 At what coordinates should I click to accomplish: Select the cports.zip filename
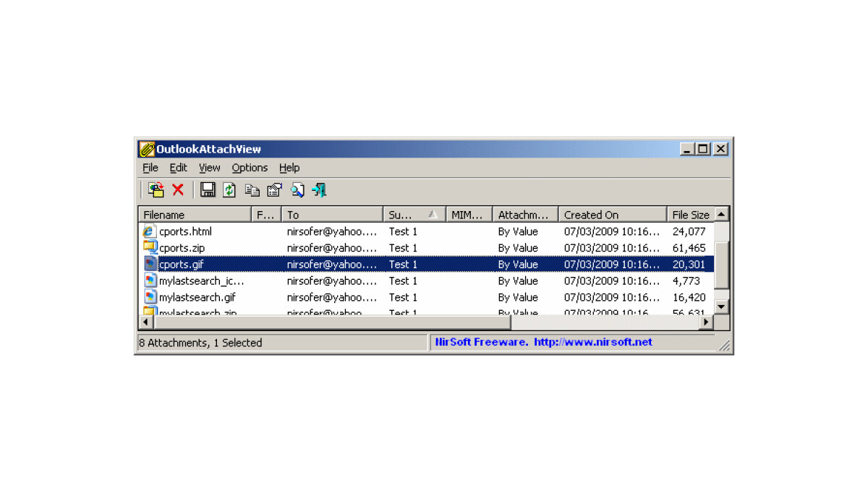point(182,248)
